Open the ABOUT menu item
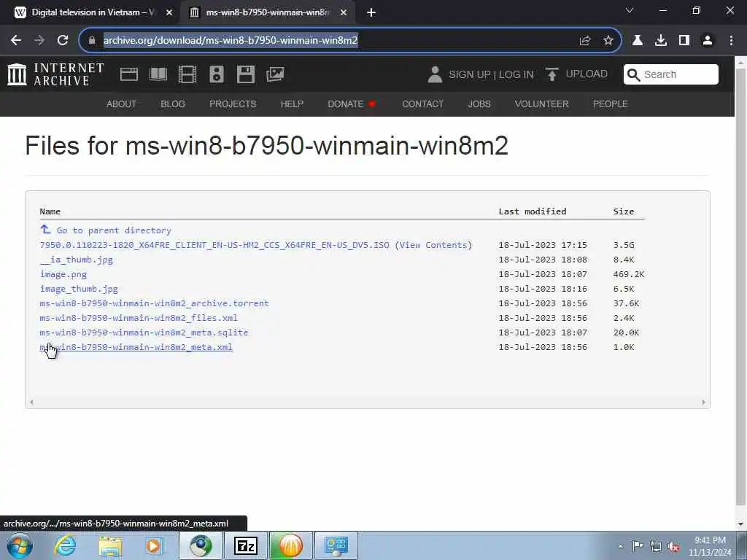 tap(122, 104)
